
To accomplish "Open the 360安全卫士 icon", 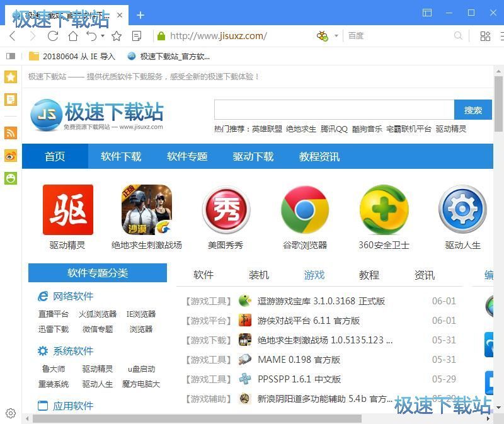I will point(384,210).
